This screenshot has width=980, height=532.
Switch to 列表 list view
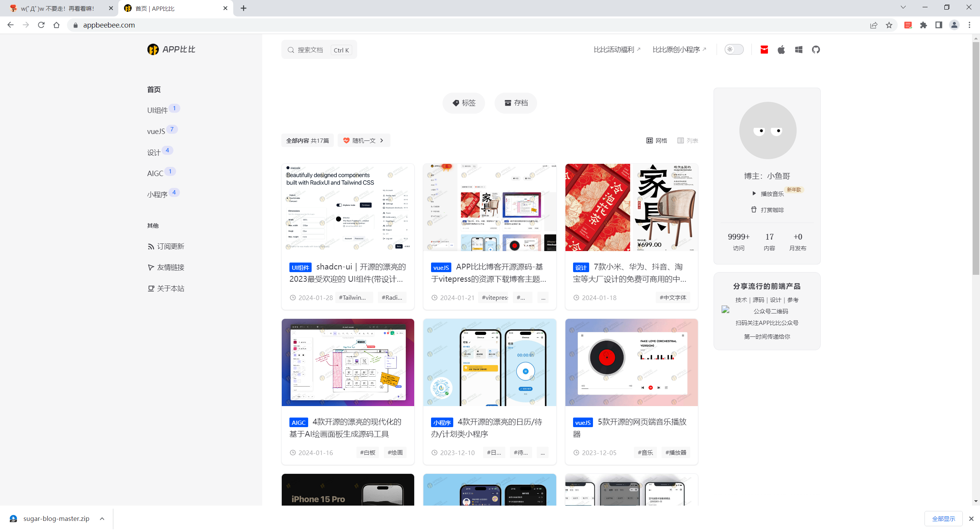tap(688, 140)
